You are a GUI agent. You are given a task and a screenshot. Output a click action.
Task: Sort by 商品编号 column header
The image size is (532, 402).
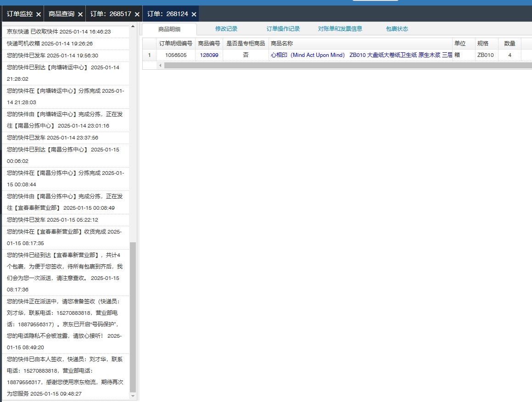coord(209,44)
